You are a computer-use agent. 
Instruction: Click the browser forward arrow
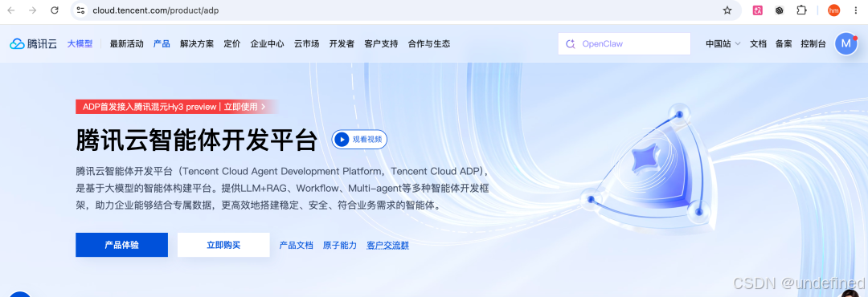tap(33, 10)
